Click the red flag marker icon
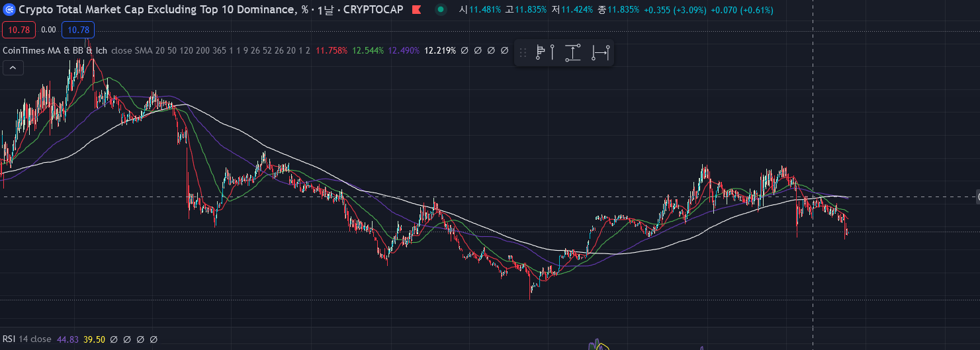The width and height of the screenshot is (980, 350). pos(416,10)
